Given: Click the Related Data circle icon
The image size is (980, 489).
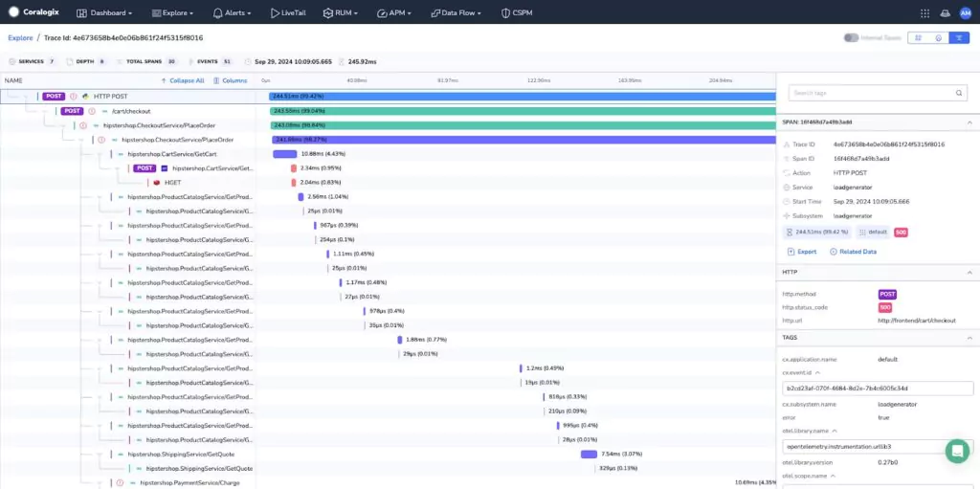Looking at the screenshot, I should pos(834,252).
